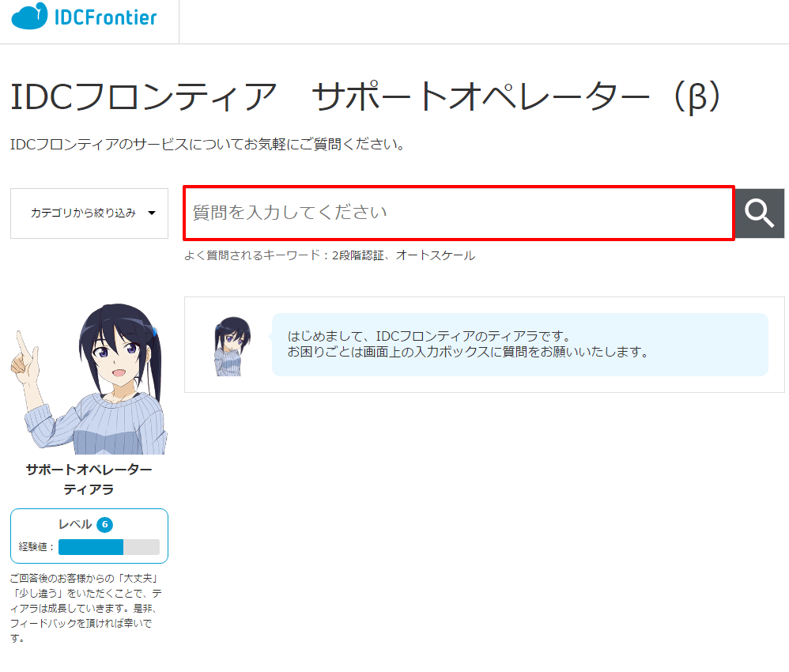Image resolution: width=789 pixels, height=672 pixels.
Task: Click the page title IDCフロンティア サポートオペレーター
Action: [365, 96]
